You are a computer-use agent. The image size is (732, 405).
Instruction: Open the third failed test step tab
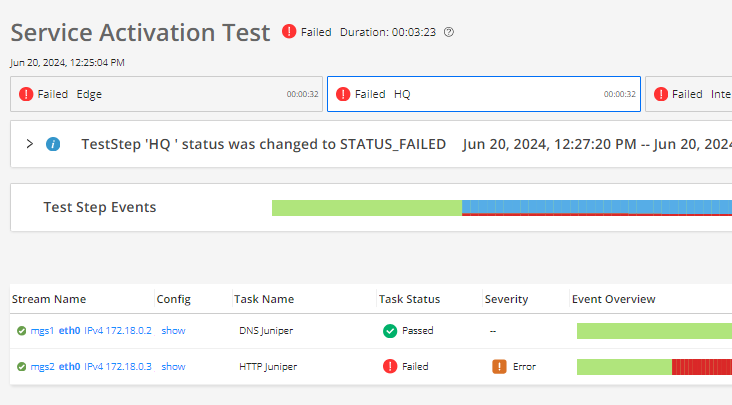[690, 94]
